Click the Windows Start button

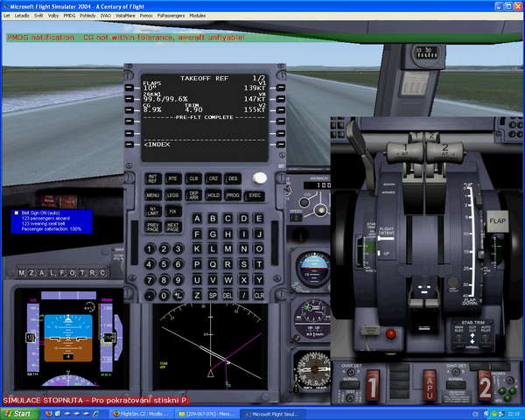click(18, 414)
